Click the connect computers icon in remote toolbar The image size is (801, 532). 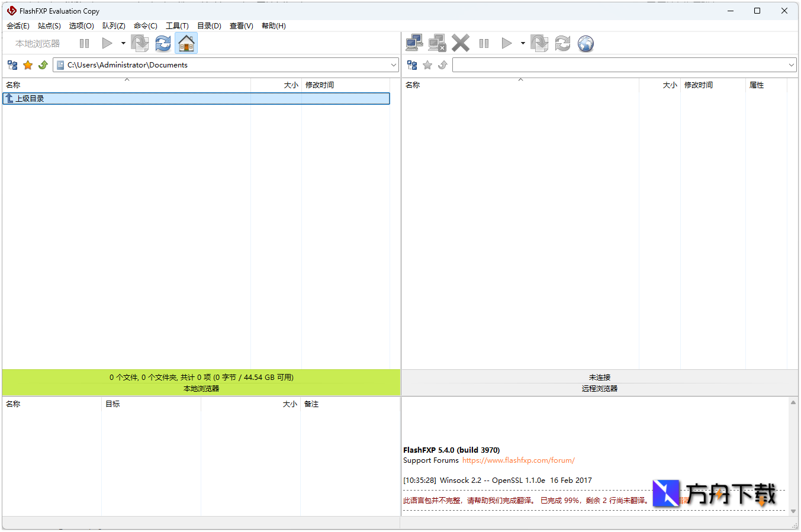[x=414, y=43]
